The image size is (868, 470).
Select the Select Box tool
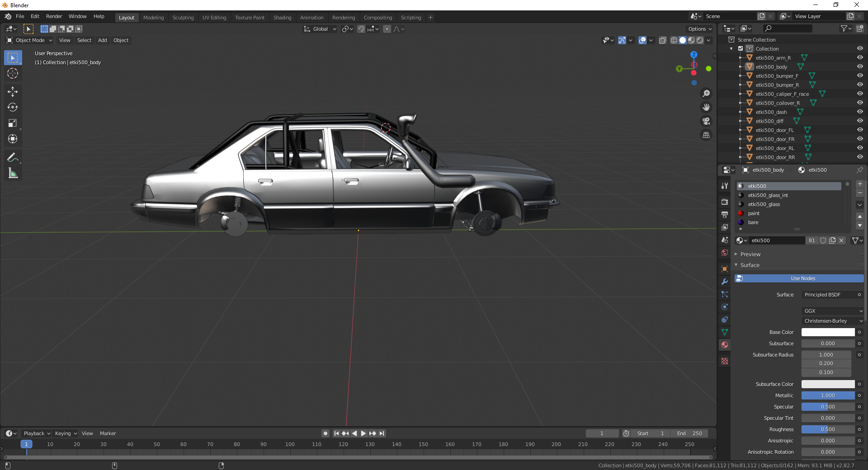[x=13, y=58]
